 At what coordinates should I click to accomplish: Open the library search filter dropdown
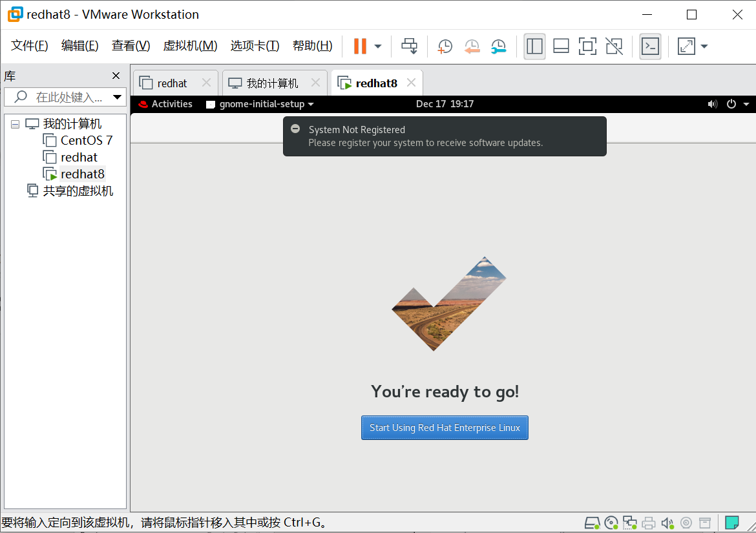pos(117,97)
